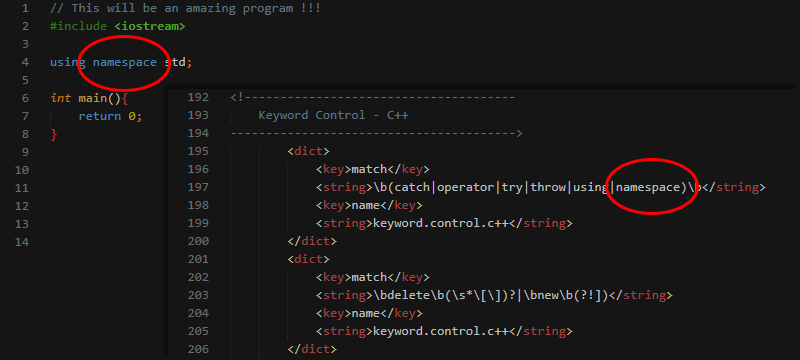Click line number 203 in the overlay gutter
The height and width of the screenshot is (360, 800).
[198, 295]
